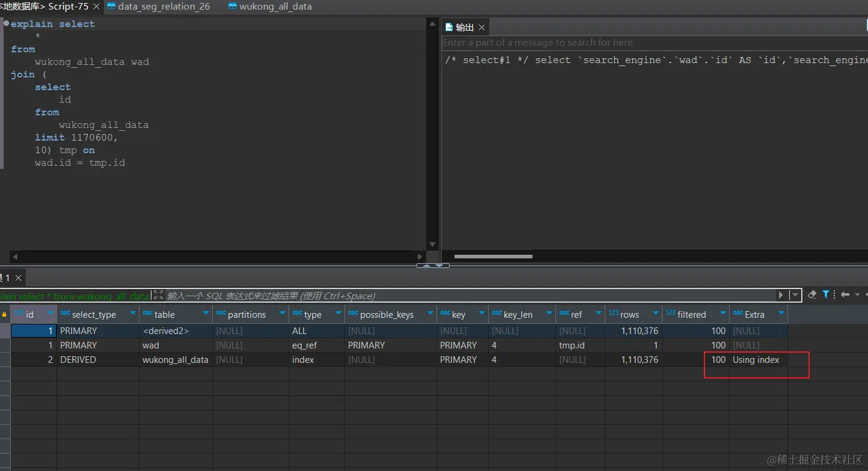This screenshot has height=471, width=868.
Task: Open the type column sort dropdown
Action: (338, 313)
